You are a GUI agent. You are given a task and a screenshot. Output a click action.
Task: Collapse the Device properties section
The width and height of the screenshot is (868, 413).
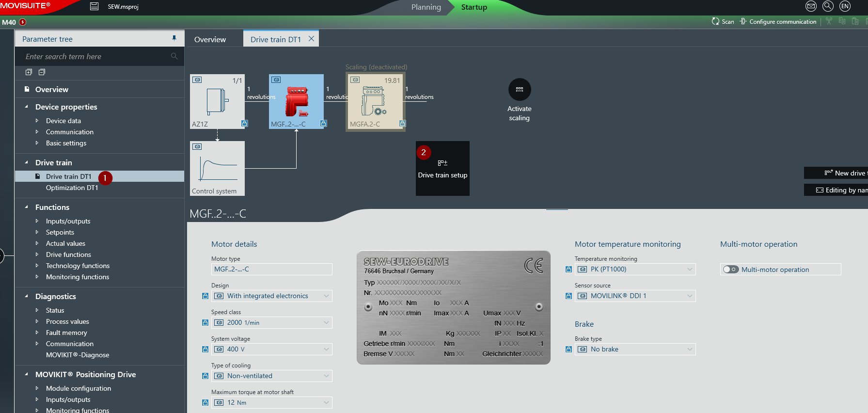tap(27, 107)
